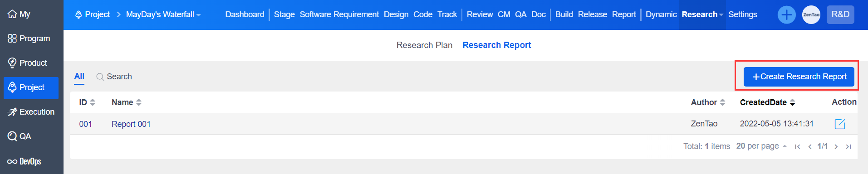Sort the list by ID column
This screenshot has height=174, width=868.
pyautogui.click(x=87, y=102)
